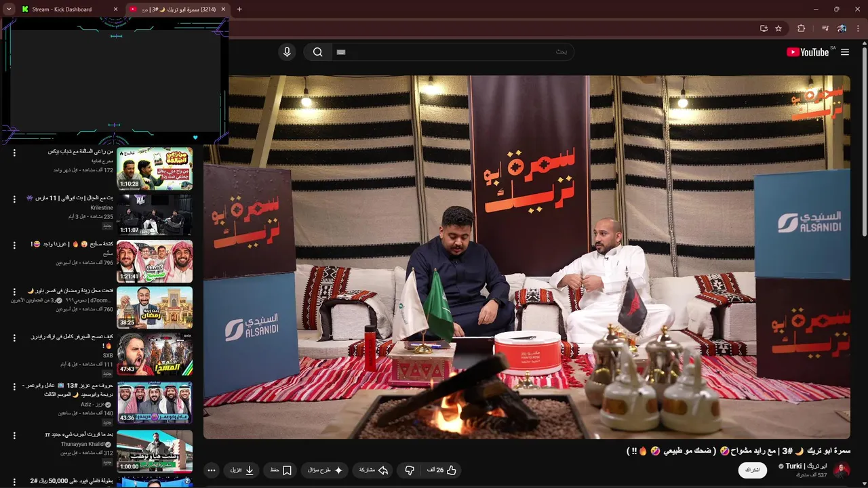Image resolution: width=868 pixels, height=488 pixels.
Task: Select the YouTube سمرة ابو تريك tab
Action: tap(177, 9)
